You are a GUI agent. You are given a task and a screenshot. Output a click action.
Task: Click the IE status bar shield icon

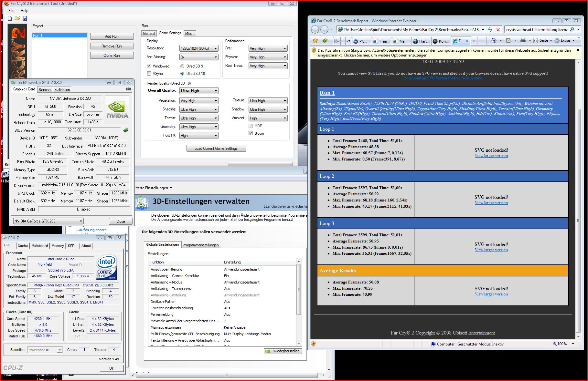pos(313,344)
